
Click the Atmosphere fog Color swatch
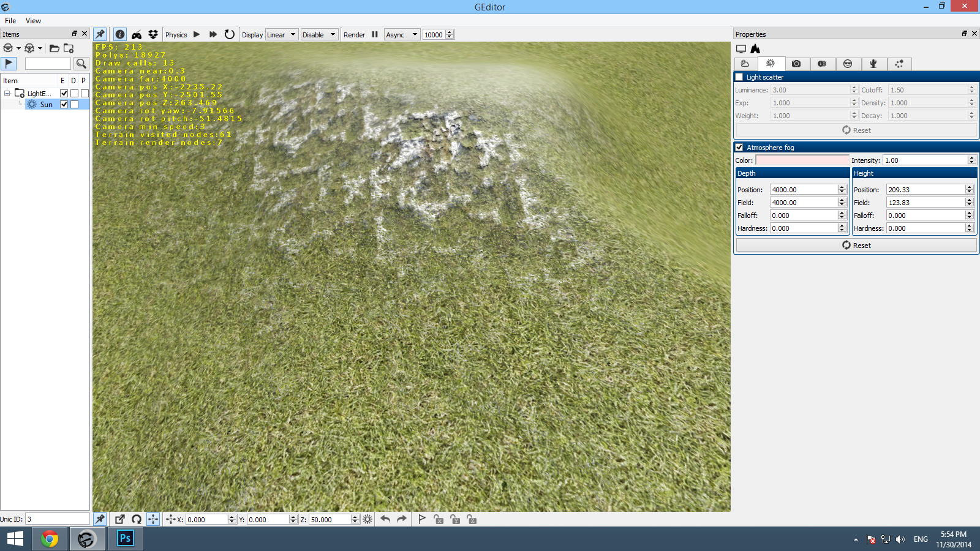[802, 160]
